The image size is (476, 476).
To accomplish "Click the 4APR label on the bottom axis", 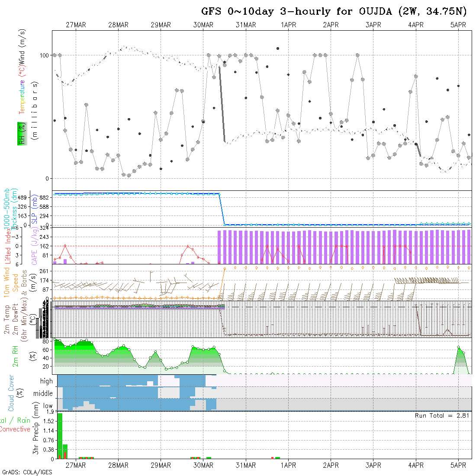I will click(415, 465).
